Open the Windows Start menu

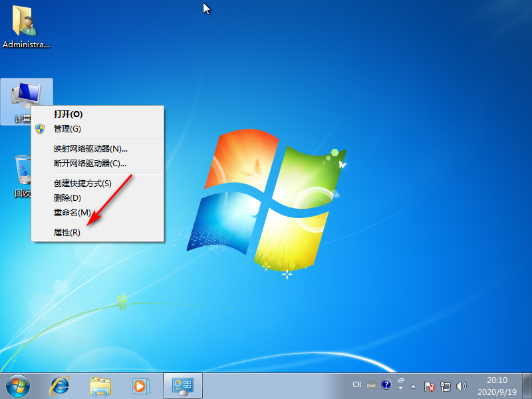18,385
